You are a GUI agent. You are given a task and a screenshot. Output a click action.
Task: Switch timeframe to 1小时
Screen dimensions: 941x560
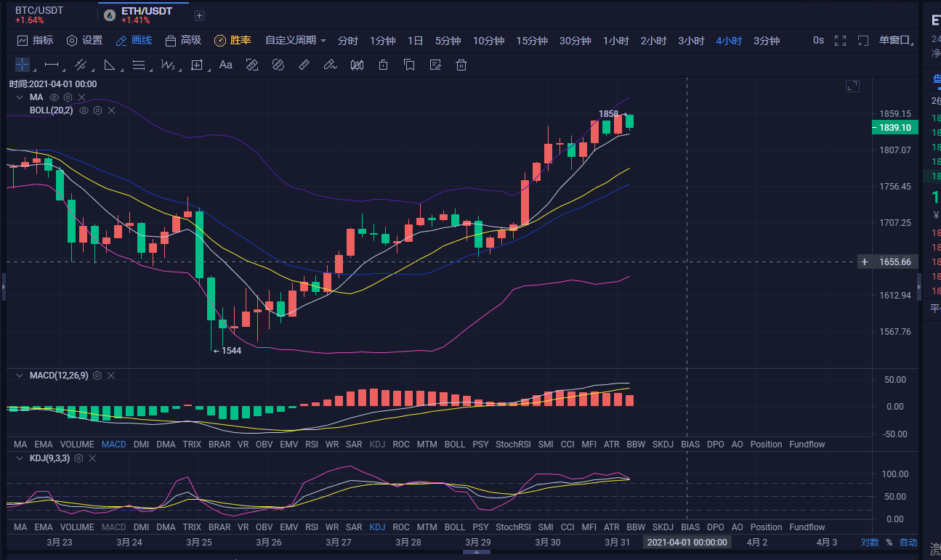tap(615, 41)
